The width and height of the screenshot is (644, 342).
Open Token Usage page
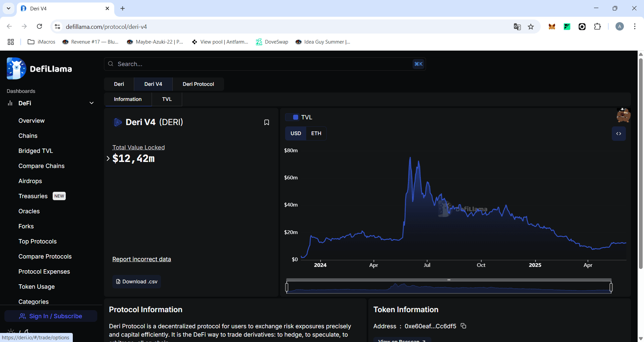[37, 287]
